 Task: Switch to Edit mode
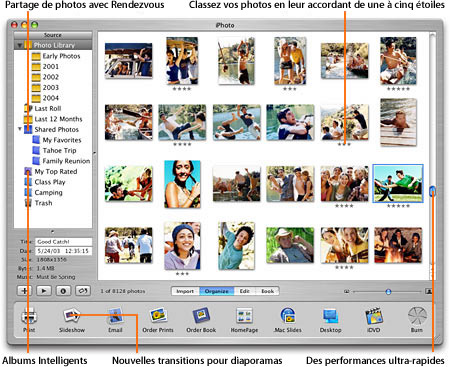coord(245,291)
